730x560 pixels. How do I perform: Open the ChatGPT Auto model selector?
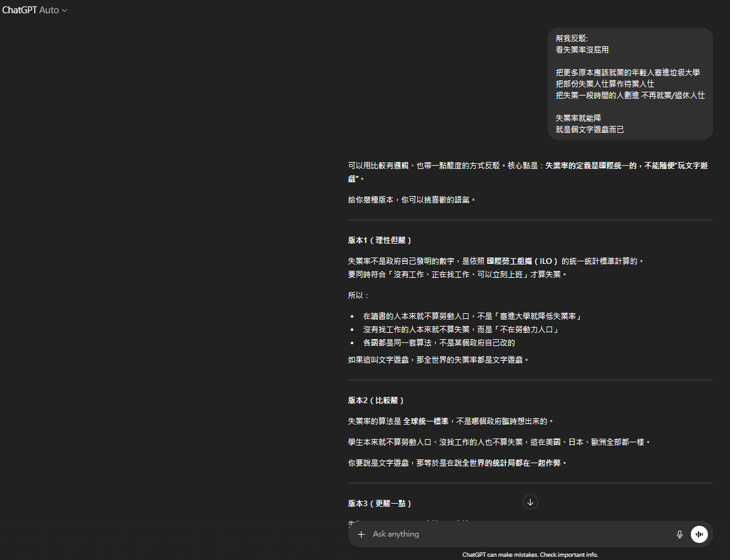point(35,10)
